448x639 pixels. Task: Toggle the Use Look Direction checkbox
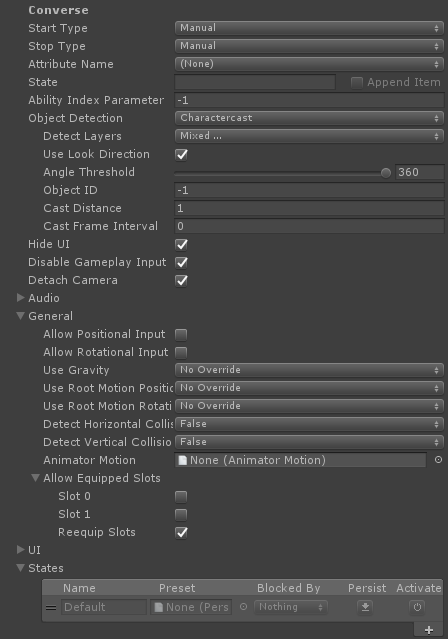click(x=181, y=154)
